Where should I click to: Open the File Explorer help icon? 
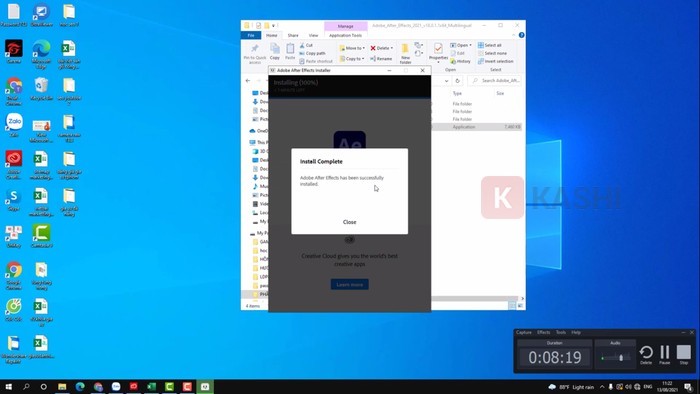521,35
